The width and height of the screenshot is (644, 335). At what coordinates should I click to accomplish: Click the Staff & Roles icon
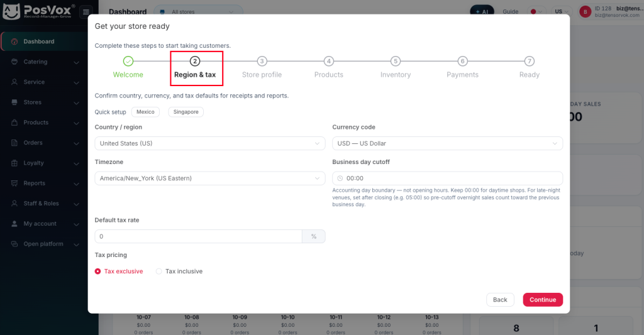[x=14, y=203]
